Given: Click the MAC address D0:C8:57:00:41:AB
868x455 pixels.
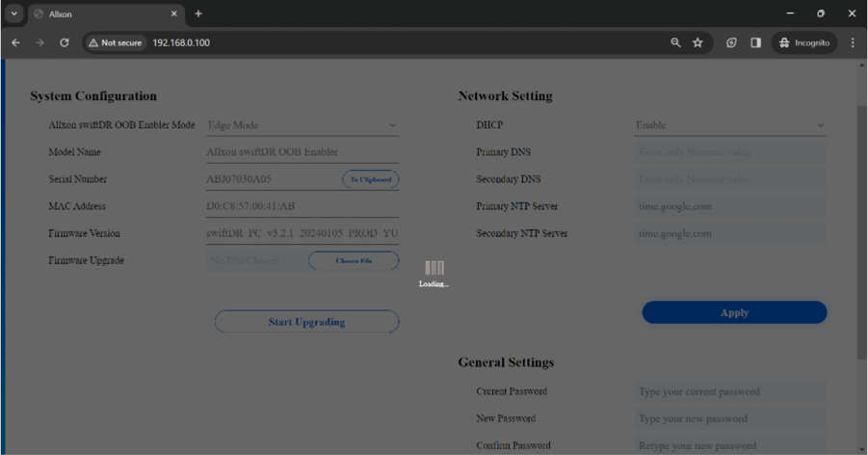Looking at the screenshot, I should [250, 206].
